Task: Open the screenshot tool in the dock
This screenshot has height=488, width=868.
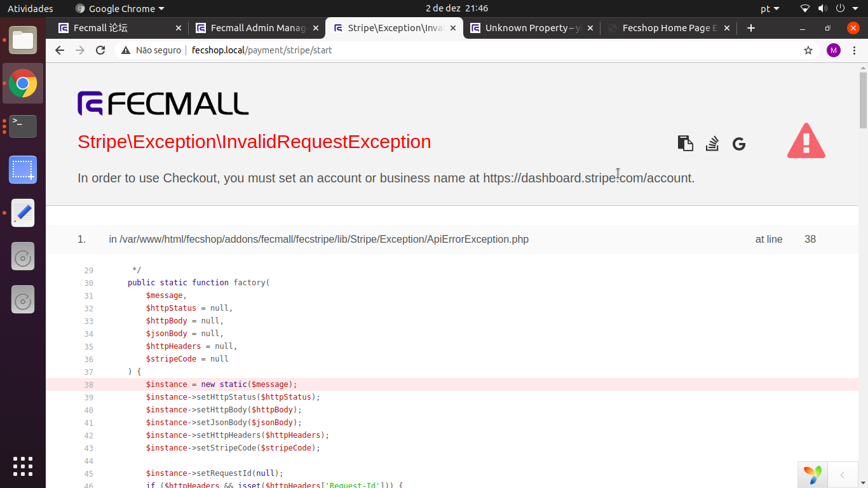Action: tap(23, 170)
